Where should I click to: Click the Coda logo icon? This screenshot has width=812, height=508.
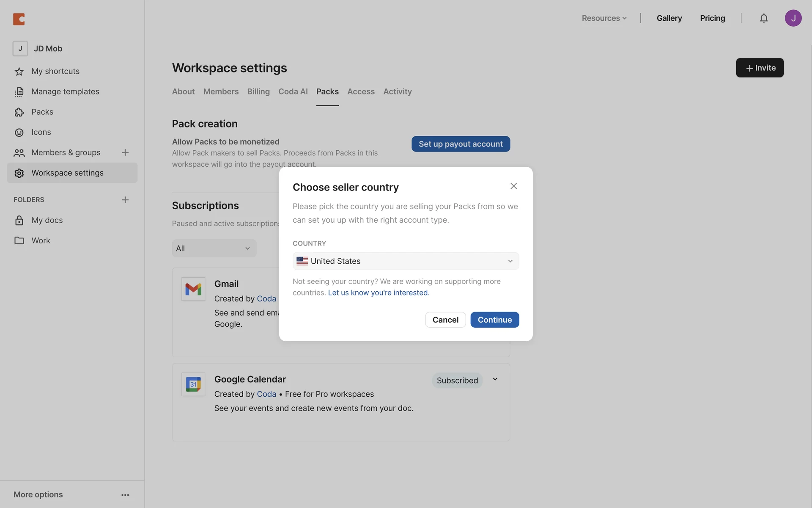point(19,19)
